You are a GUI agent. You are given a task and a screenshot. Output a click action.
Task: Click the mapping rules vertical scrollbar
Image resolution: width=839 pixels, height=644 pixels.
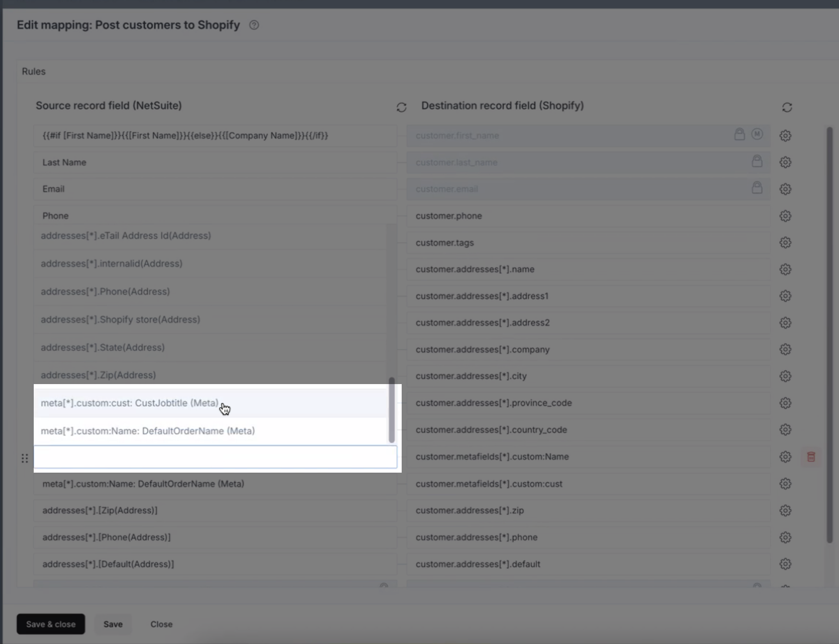coord(829,335)
